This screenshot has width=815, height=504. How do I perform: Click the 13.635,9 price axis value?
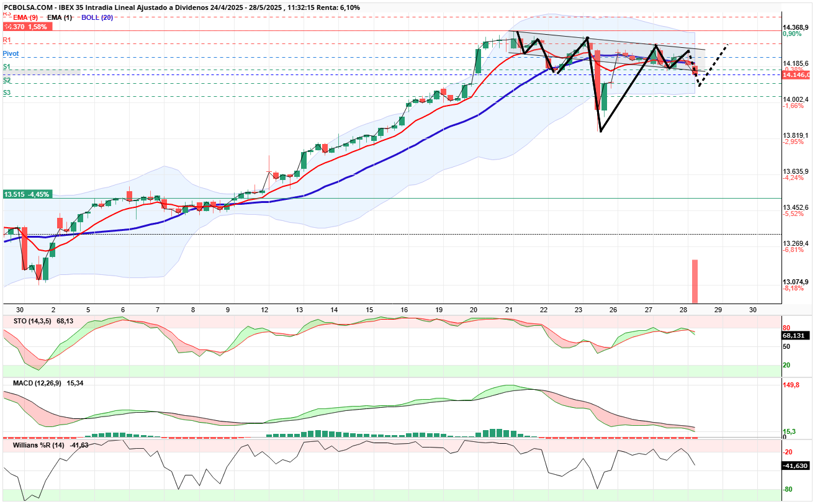click(x=795, y=171)
